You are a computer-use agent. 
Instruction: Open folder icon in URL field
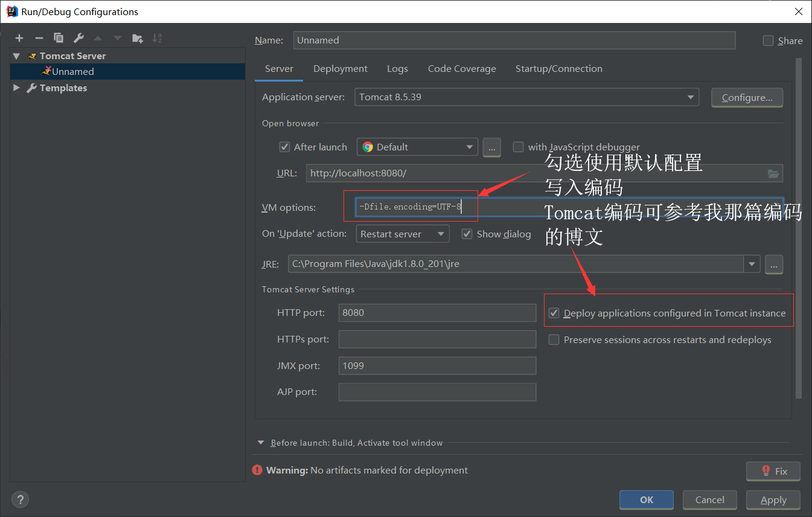(773, 173)
